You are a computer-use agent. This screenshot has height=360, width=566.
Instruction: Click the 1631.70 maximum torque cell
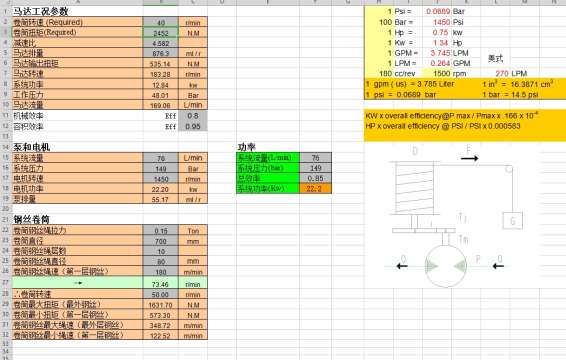[x=161, y=305]
